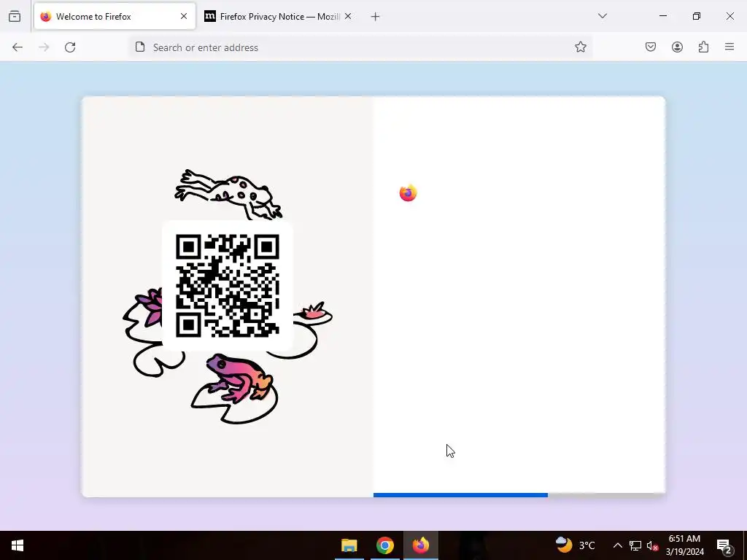The height and width of the screenshot is (560, 747).
Task: Click the Firefox taskbar icon
Action: [421, 545]
